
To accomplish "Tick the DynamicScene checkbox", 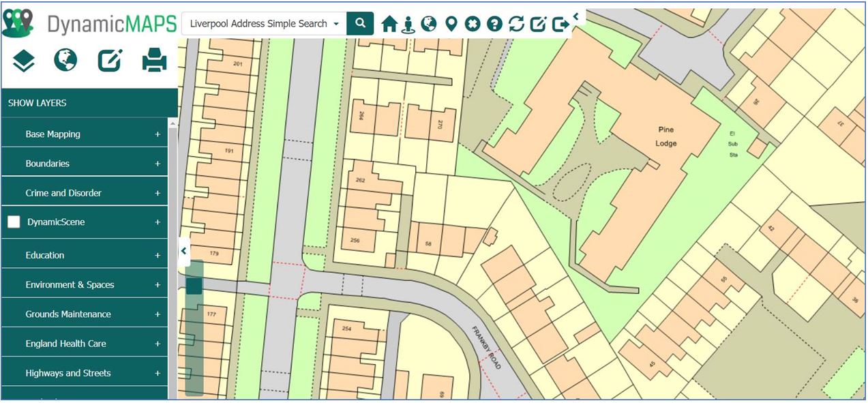I will (14, 222).
